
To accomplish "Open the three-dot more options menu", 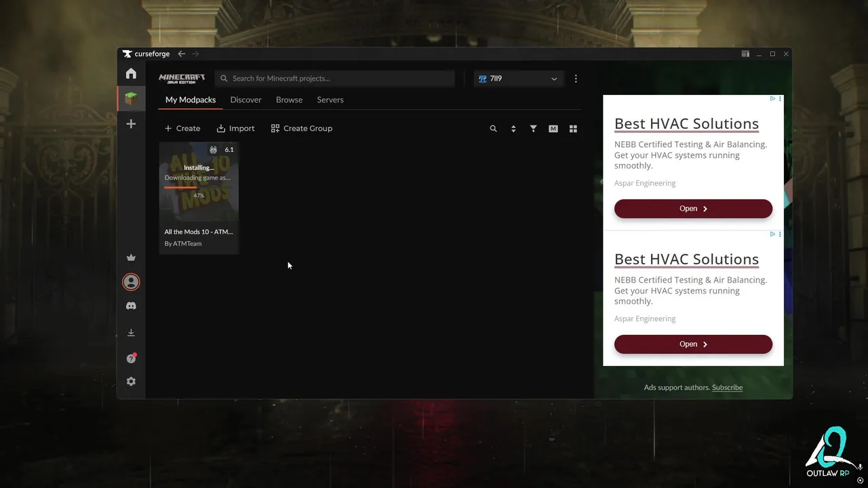I will click(x=576, y=79).
